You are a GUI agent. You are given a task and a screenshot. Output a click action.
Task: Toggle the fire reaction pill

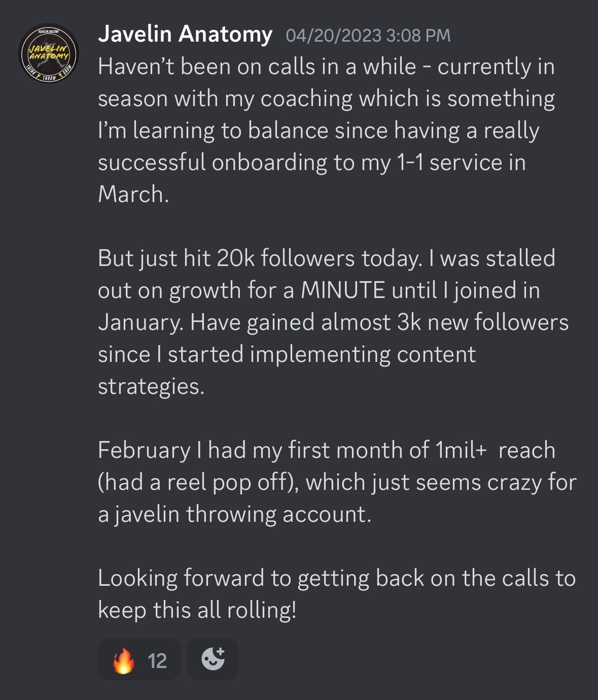[x=139, y=659]
